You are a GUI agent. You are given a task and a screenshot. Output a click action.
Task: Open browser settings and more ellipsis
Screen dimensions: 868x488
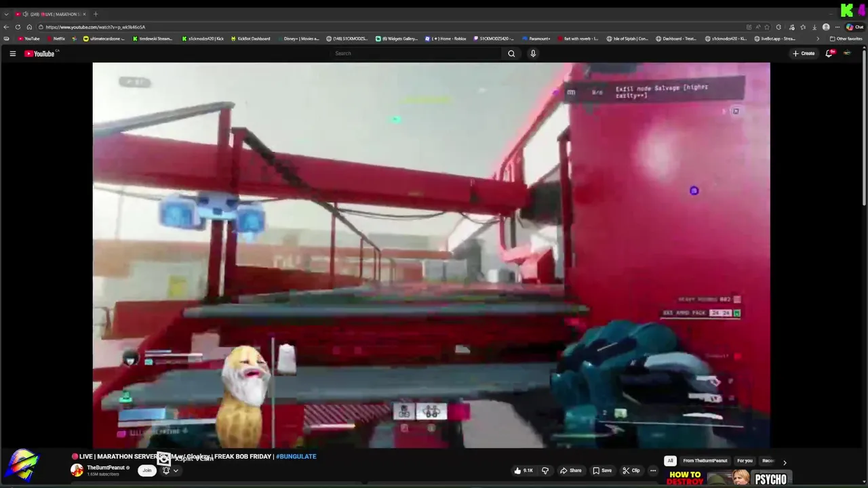click(837, 27)
